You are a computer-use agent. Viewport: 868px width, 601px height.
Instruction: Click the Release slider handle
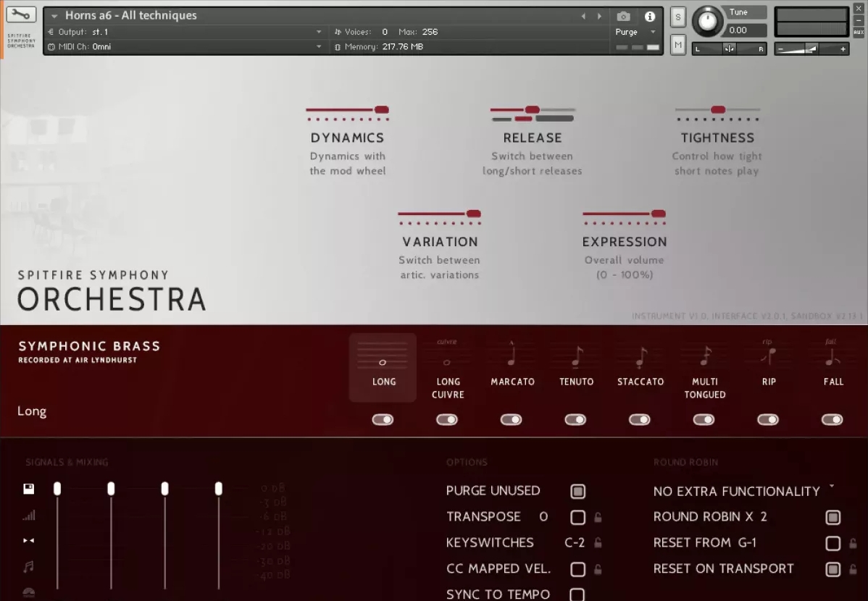(x=532, y=109)
